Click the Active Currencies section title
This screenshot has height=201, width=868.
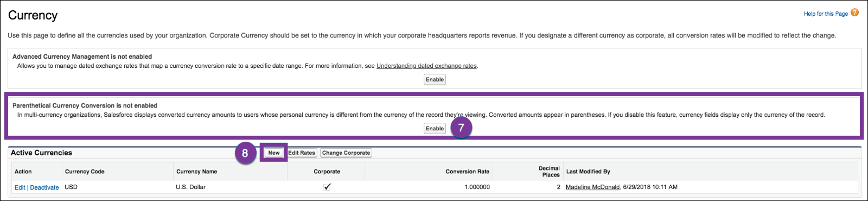(41, 153)
